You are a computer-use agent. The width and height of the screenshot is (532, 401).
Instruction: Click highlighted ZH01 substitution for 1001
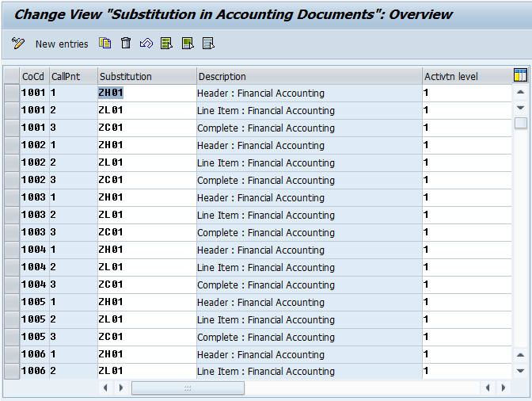(x=111, y=93)
